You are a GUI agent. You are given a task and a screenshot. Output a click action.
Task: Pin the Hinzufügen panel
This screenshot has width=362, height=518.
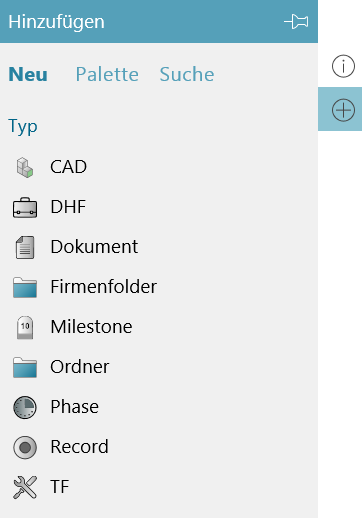(x=296, y=22)
